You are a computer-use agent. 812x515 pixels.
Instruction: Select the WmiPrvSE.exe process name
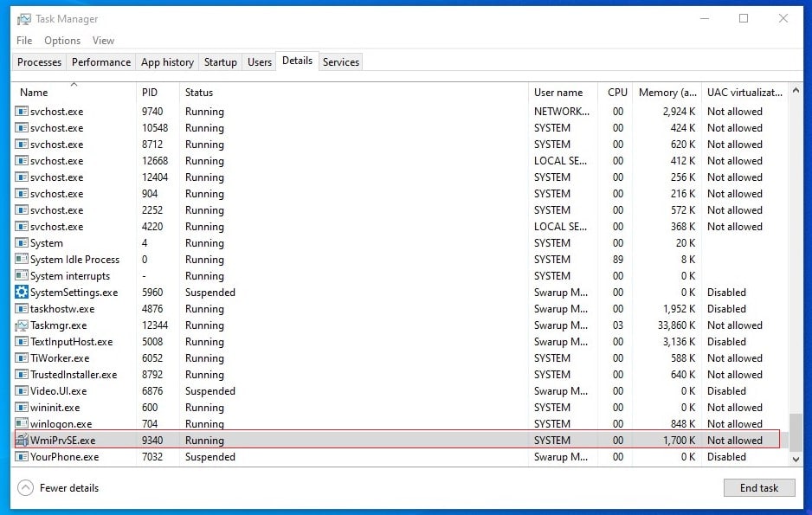click(x=62, y=441)
